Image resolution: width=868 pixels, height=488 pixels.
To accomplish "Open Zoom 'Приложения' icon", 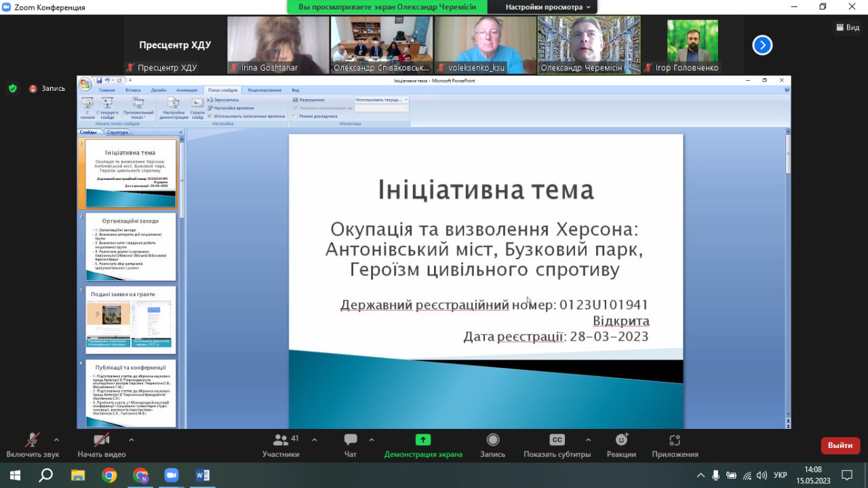I will tap(675, 446).
